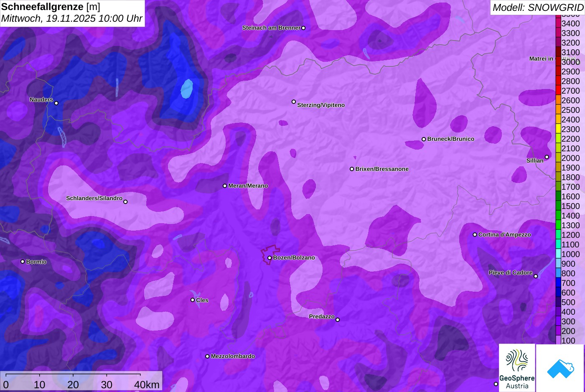The height and width of the screenshot is (392, 585).
Task: Click the Mezzolombardo marker dot
Action: click(x=207, y=356)
